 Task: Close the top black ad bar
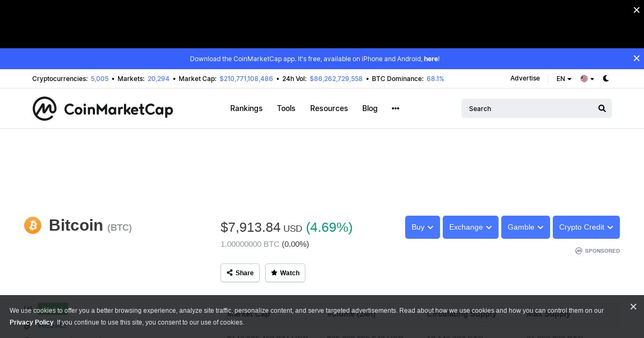(x=636, y=10)
